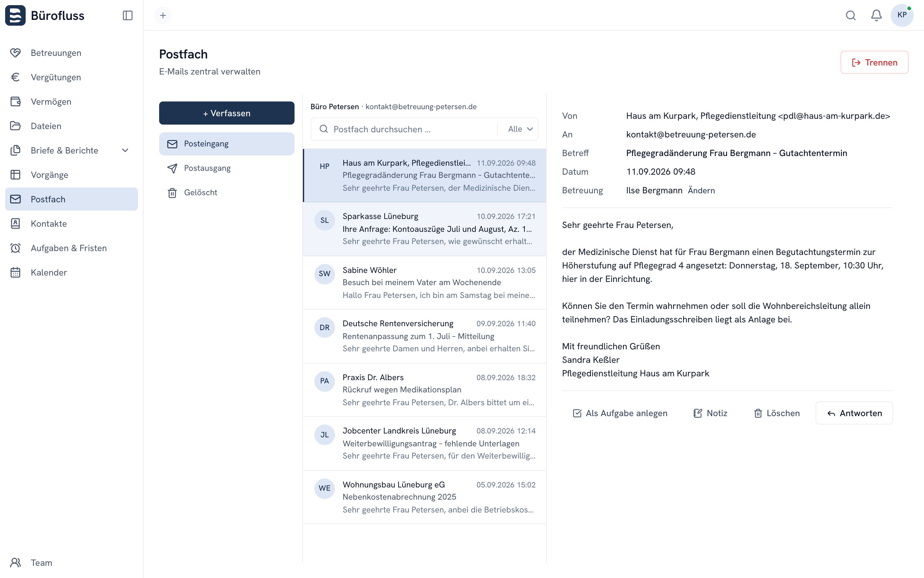Open the email from Sabine Wöhler
This screenshot has height=578, width=924.
pos(424,283)
